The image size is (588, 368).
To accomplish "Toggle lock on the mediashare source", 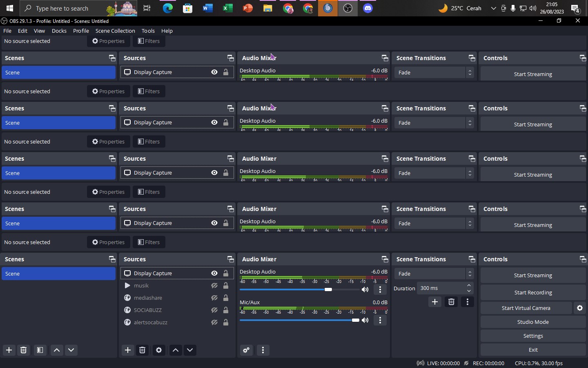I will coord(226,298).
